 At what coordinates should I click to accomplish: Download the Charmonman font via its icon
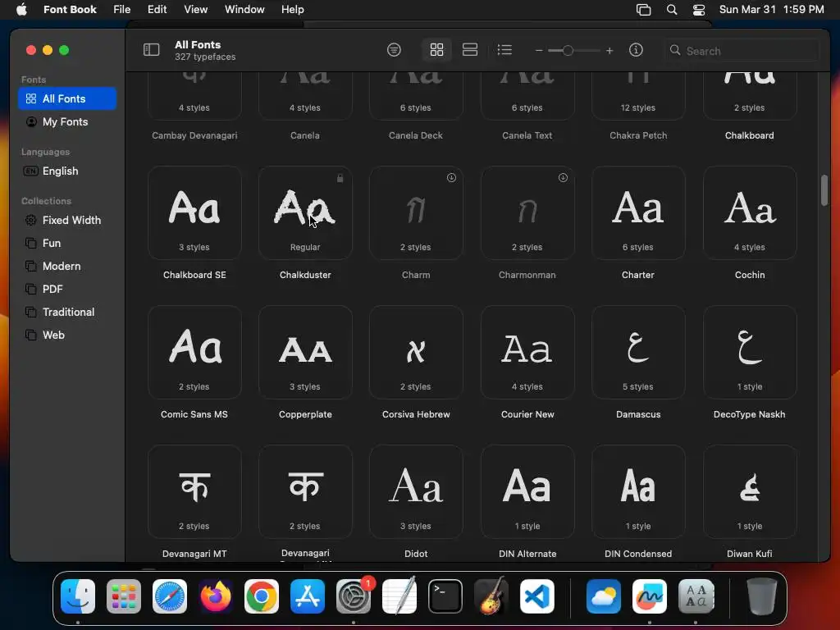pyautogui.click(x=563, y=177)
